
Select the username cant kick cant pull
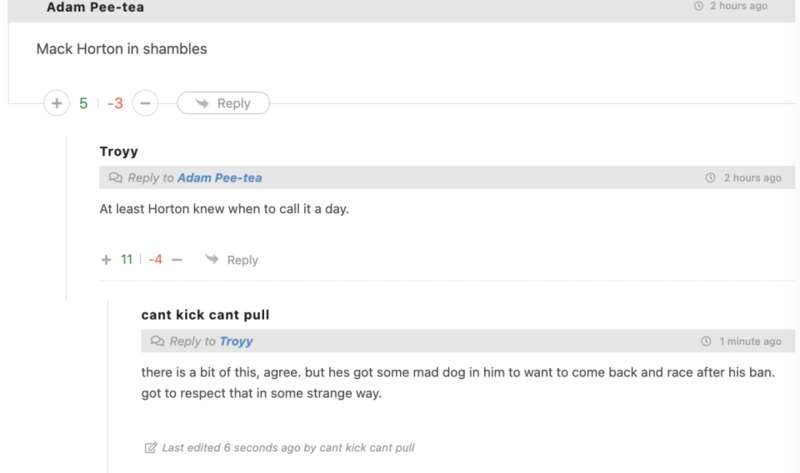pyautogui.click(x=205, y=315)
